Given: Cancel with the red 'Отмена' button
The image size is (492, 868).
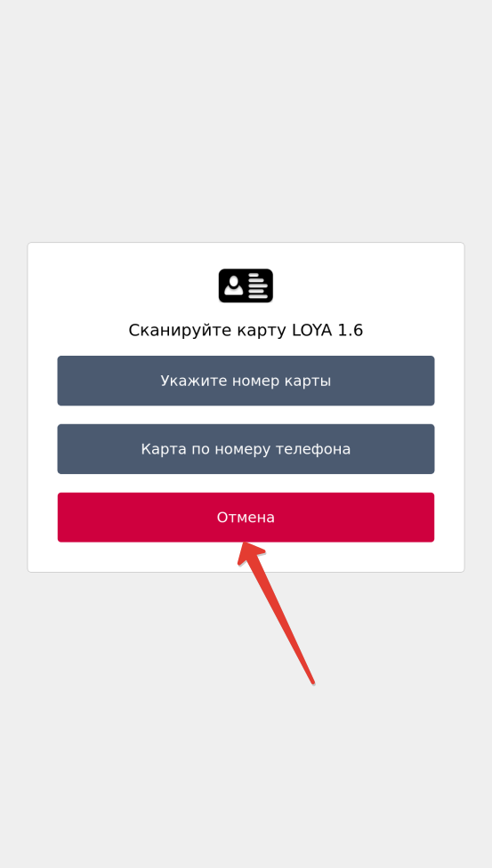Looking at the screenshot, I should click(x=246, y=517).
